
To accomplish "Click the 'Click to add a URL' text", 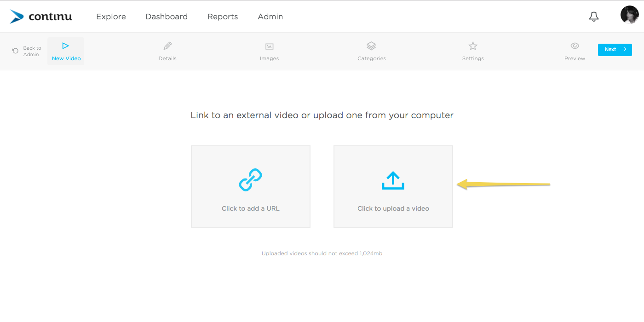I will (x=251, y=208).
